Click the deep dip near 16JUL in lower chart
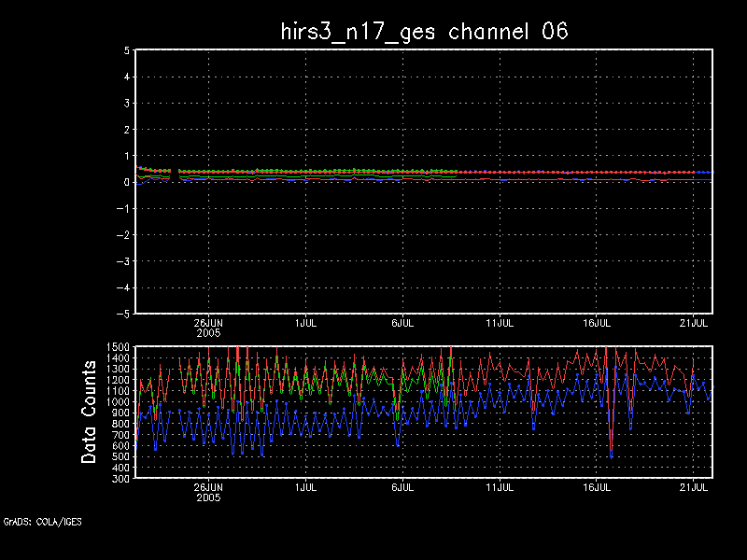 612,453
